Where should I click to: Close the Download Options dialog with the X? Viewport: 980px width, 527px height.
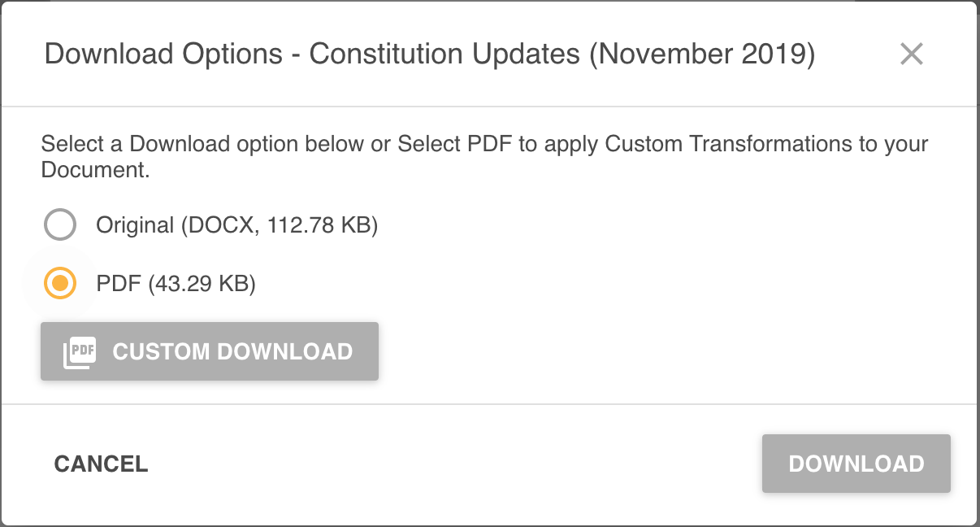coord(912,54)
